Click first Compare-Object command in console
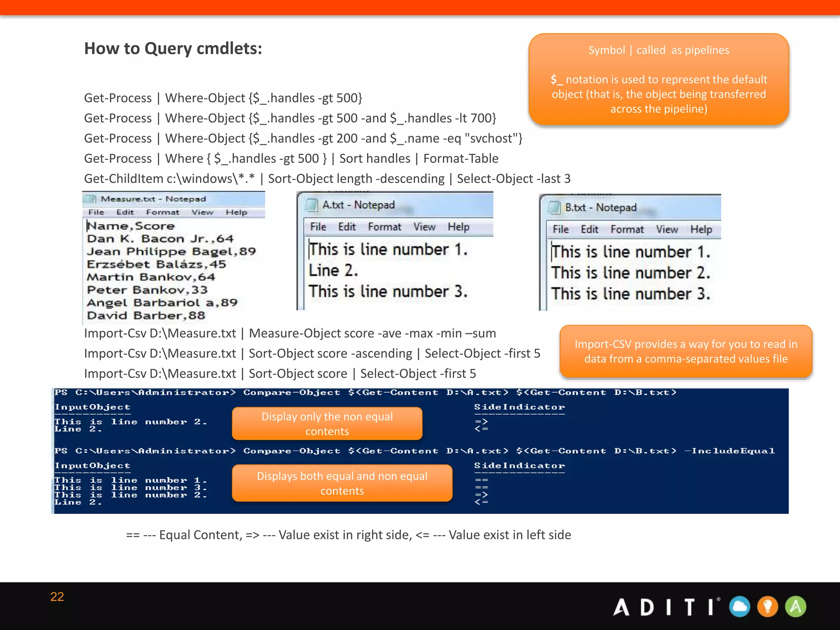Screen dimensions: 840x630 click(365, 393)
